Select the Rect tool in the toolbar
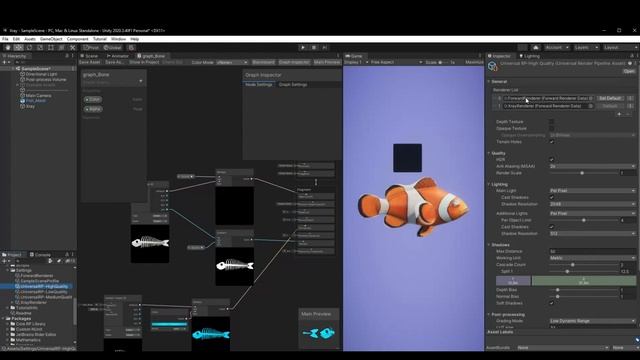This screenshot has height=360, width=640. [x=51, y=48]
